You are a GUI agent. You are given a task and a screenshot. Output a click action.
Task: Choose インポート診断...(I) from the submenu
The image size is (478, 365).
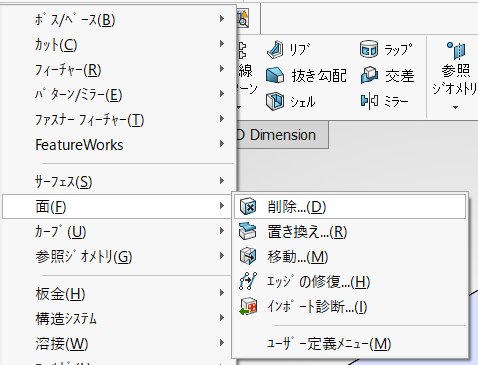(x=350, y=306)
